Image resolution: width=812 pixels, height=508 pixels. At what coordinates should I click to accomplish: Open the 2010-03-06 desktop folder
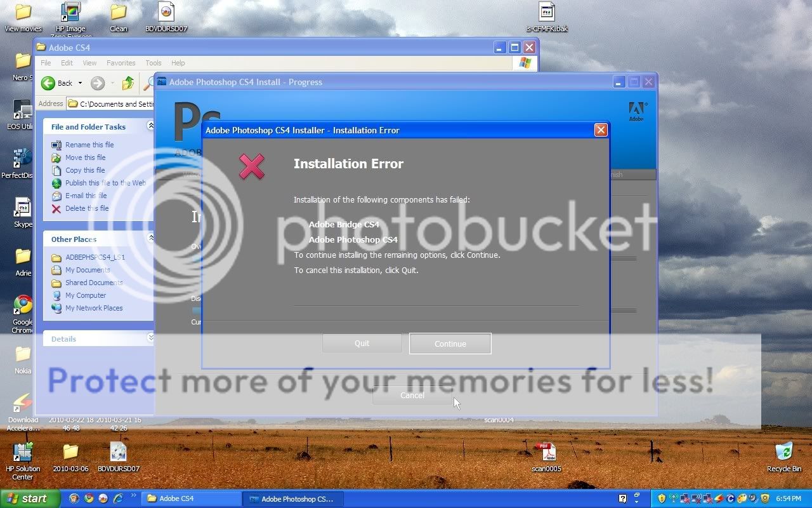70,457
